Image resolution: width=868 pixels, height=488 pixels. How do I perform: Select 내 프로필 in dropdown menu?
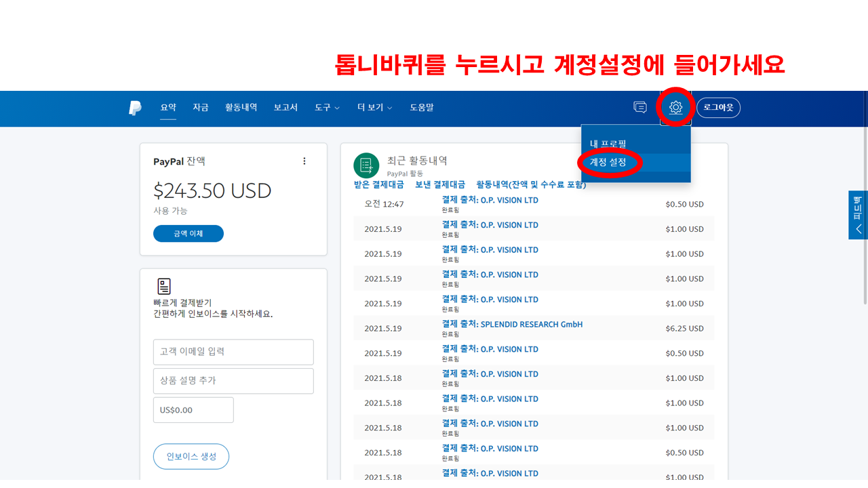pos(608,144)
